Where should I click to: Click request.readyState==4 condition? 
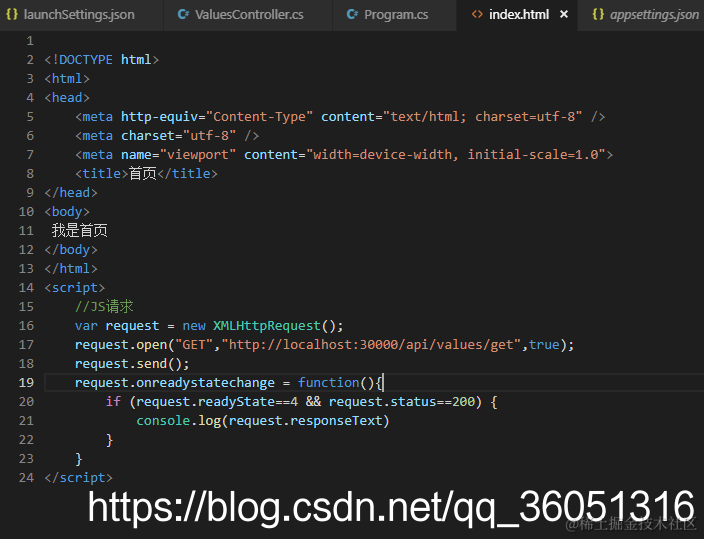click(217, 402)
